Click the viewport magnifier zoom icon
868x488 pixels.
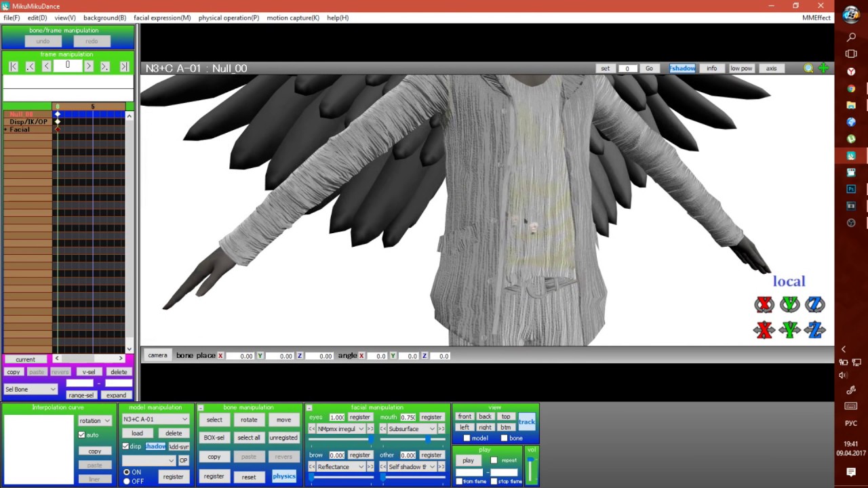click(808, 68)
